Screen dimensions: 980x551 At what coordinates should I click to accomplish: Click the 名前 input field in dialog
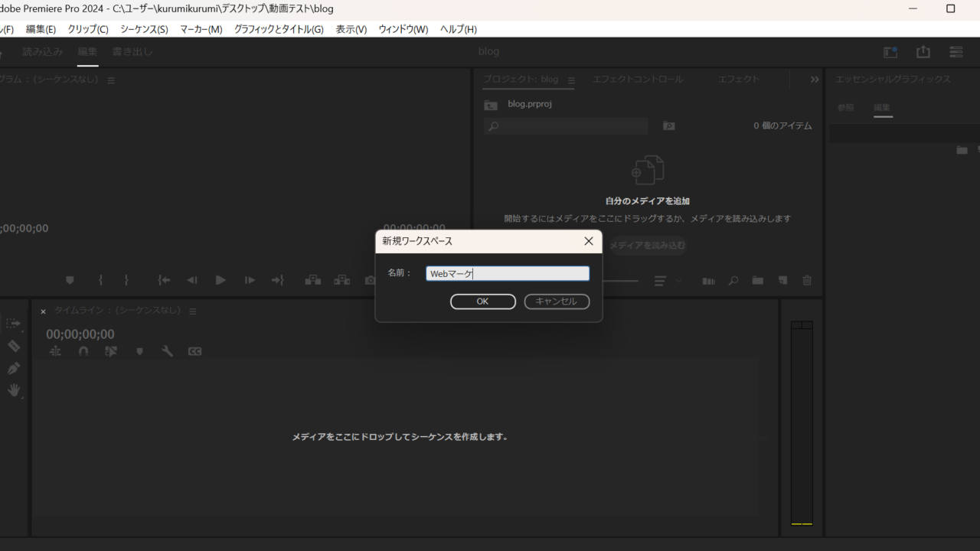(x=508, y=273)
